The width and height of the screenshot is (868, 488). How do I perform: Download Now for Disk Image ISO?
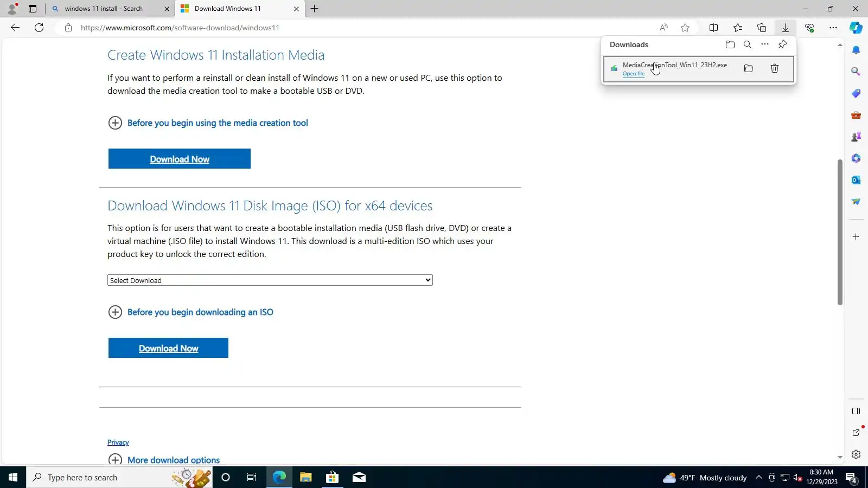pos(168,348)
